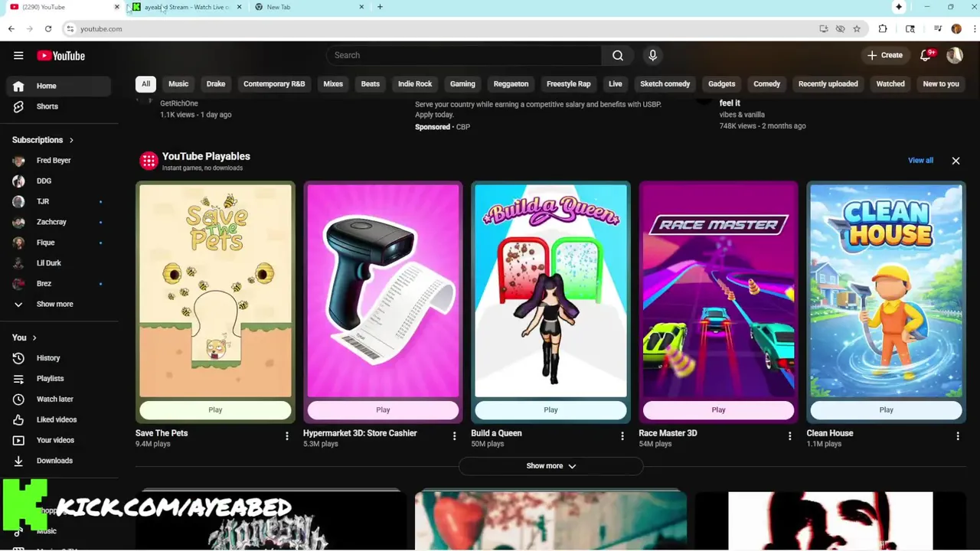Expand the You section chevron

(34, 337)
